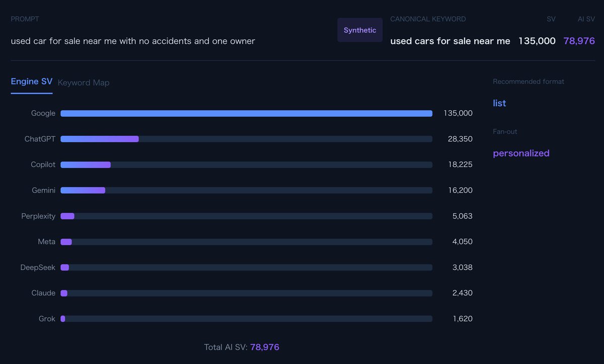Click the Grok engine label

point(47,319)
